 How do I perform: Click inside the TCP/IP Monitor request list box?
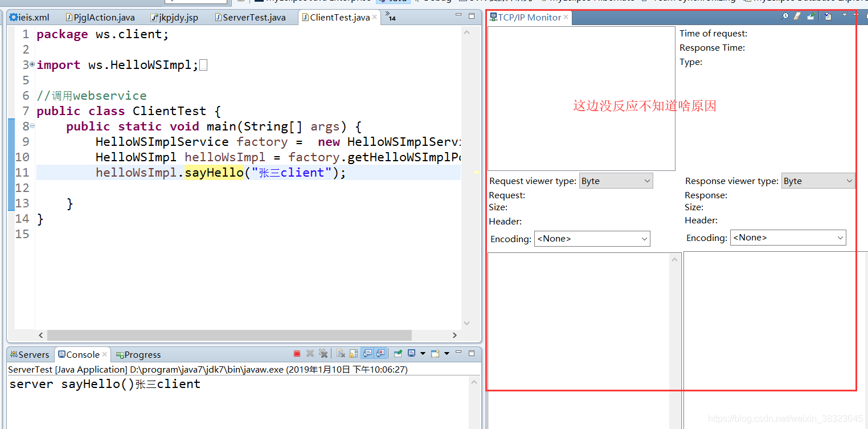click(x=582, y=98)
